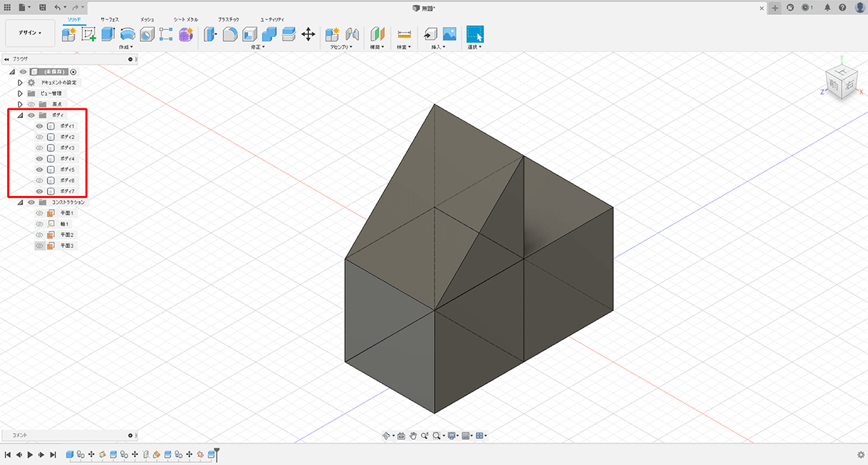
Task: Open the デザイン workspace dropdown
Action: pyautogui.click(x=30, y=33)
